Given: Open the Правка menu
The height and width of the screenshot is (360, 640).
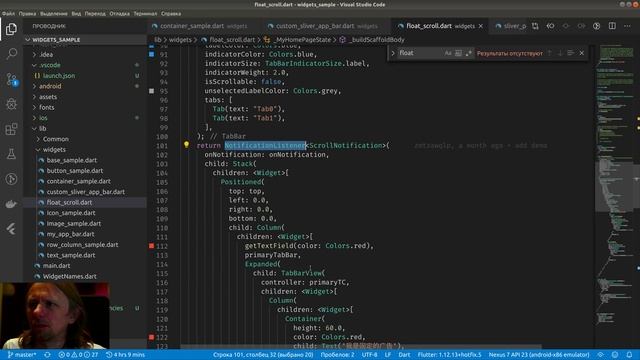Looking at the screenshot, I should pos(27,13).
